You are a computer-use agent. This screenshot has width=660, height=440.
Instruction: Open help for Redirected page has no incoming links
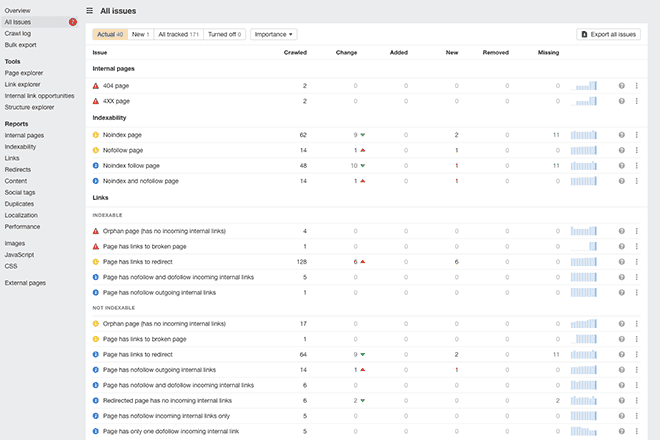[621, 400]
